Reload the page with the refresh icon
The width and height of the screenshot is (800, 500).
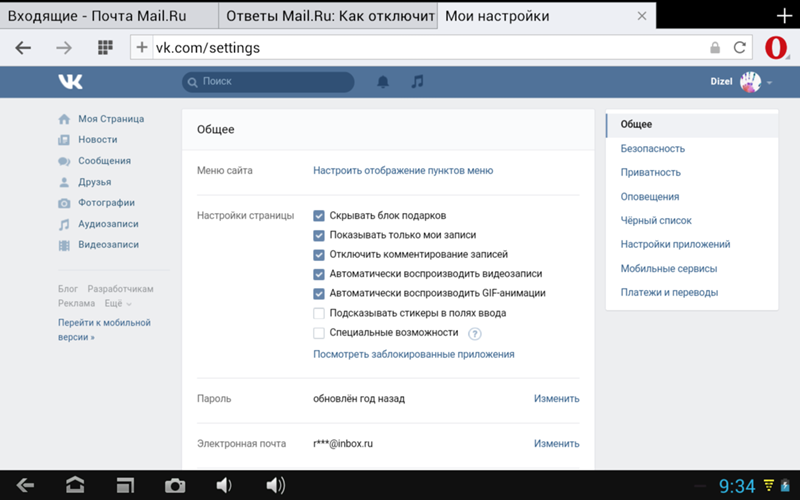pos(740,47)
